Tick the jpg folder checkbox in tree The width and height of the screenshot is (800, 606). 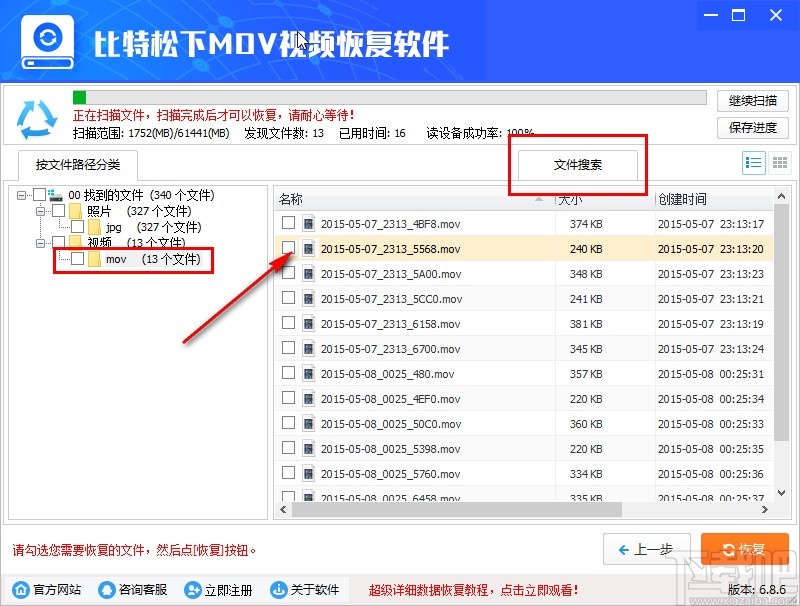tap(78, 226)
